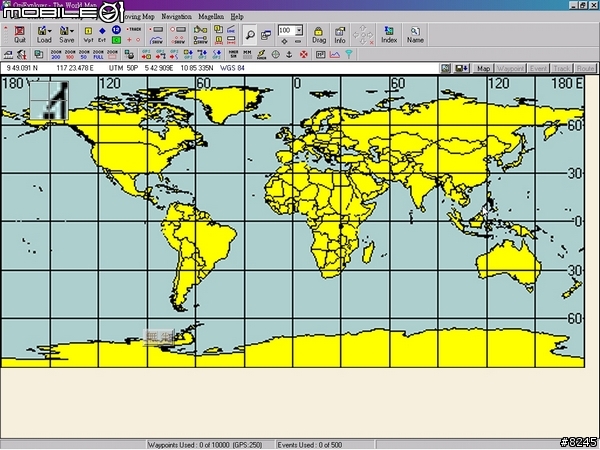Click the disk with down arrow icon
This screenshot has height=450, width=600.
pyautogui.click(x=461, y=68)
